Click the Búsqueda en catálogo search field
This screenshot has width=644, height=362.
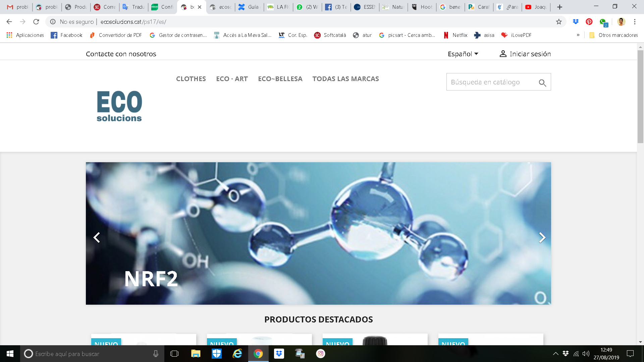coord(490,82)
